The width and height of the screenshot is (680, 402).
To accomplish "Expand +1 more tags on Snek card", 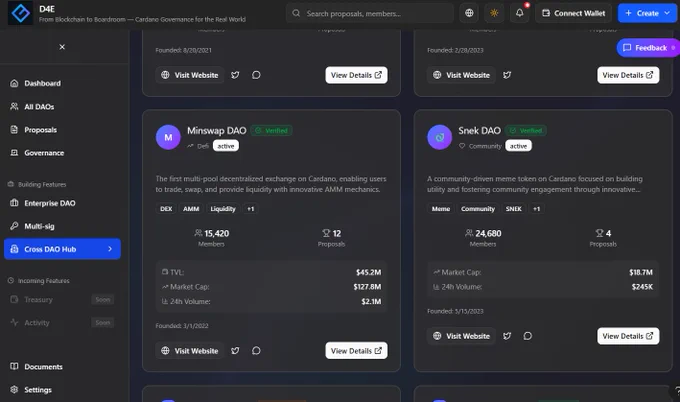I will 536,209.
